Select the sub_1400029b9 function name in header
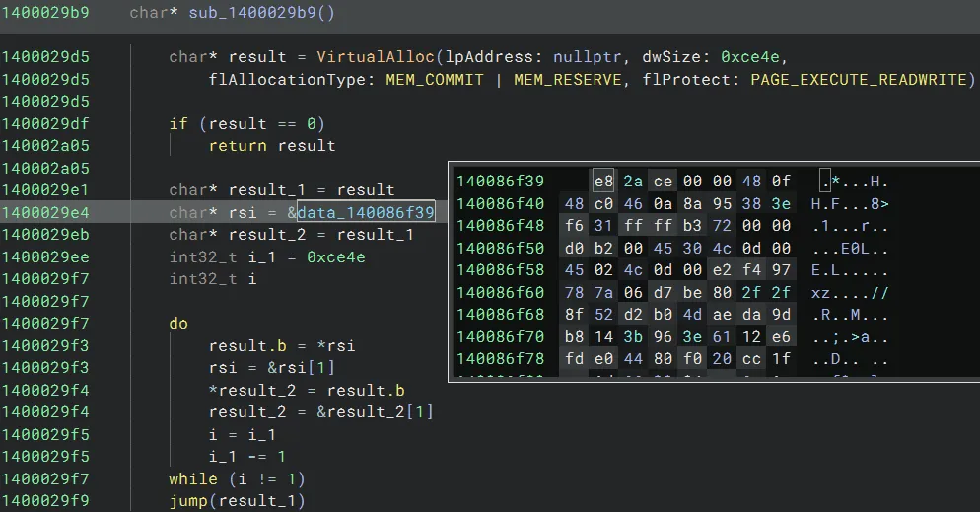The image size is (980, 512). (252, 13)
